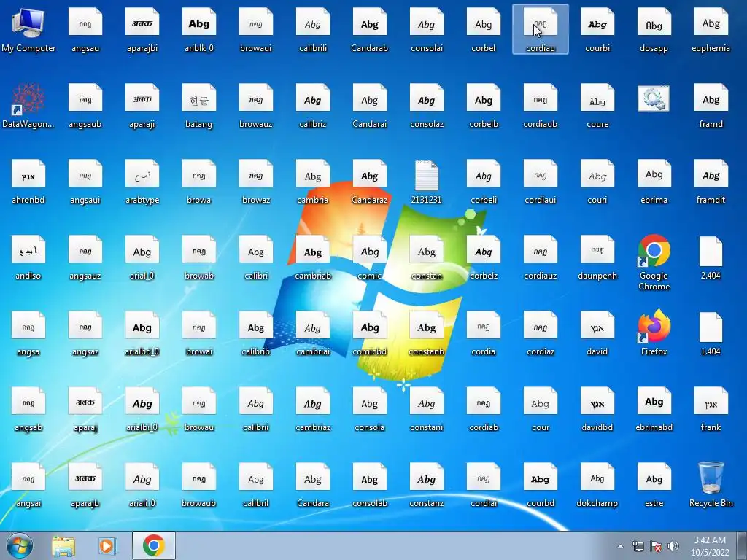
Task: Select the aparaj font file
Action: tap(85, 408)
